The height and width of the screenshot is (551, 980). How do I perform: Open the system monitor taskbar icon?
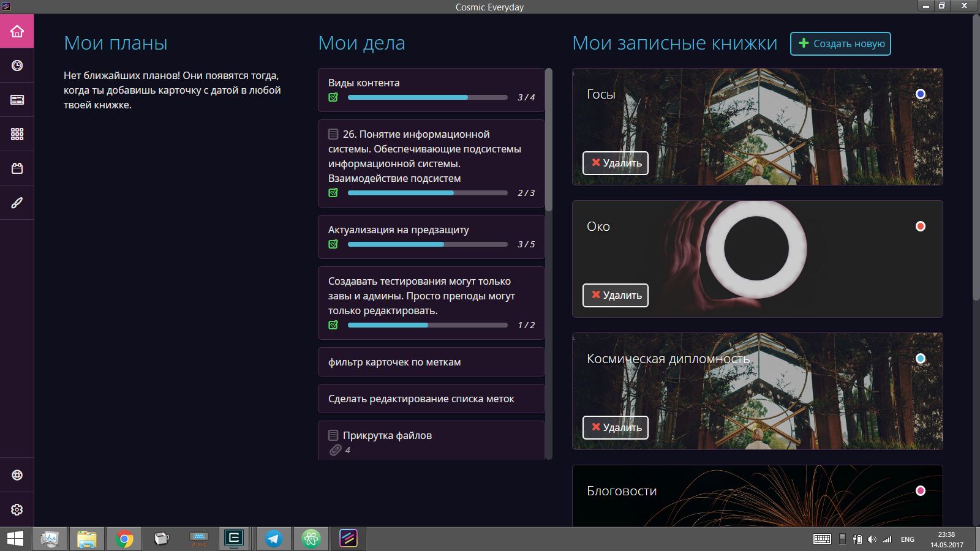49,539
